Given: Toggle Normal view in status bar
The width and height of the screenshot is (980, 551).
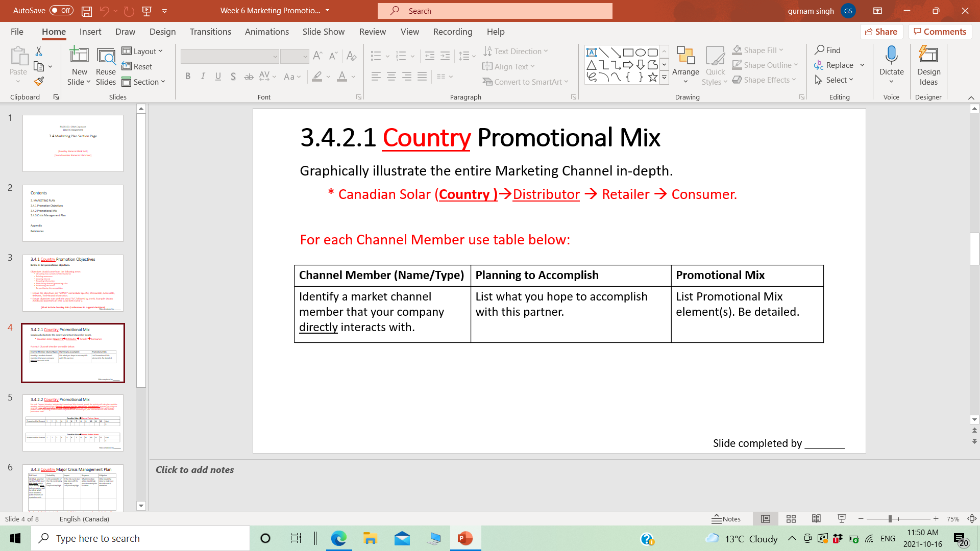Looking at the screenshot, I should [x=766, y=519].
